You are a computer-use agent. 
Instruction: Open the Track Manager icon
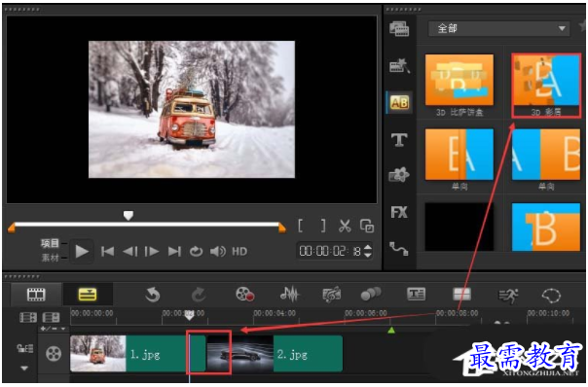coord(51,318)
